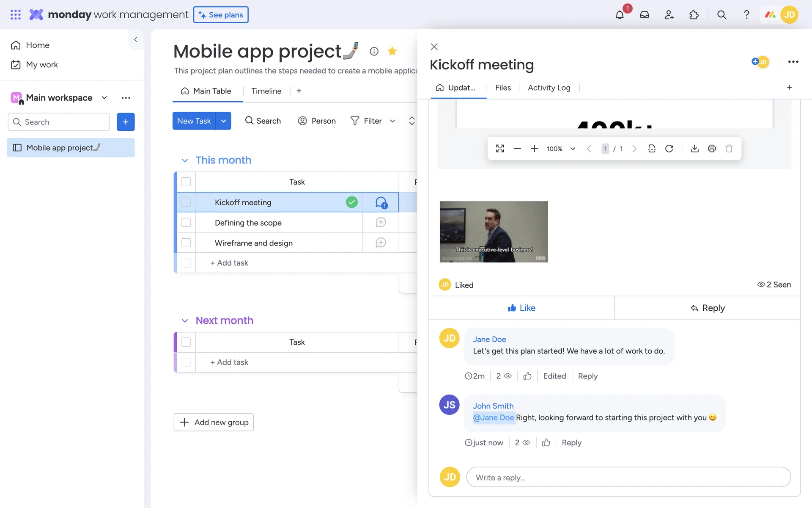Open the inbox tray icon
Image resolution: width=812 pixels, height=508 pixels.
click(644, 15)
